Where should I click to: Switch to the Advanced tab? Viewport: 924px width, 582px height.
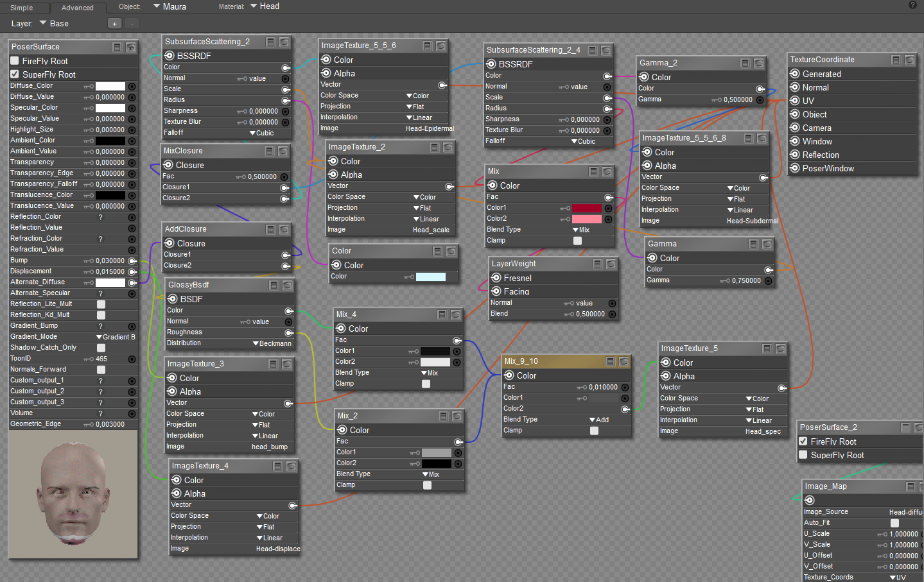pos(78,8)
